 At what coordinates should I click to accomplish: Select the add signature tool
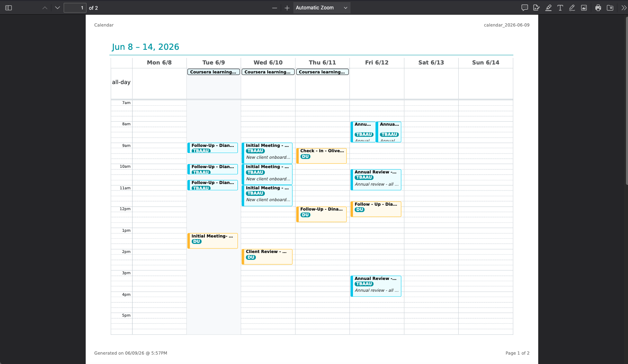[537, 8]
